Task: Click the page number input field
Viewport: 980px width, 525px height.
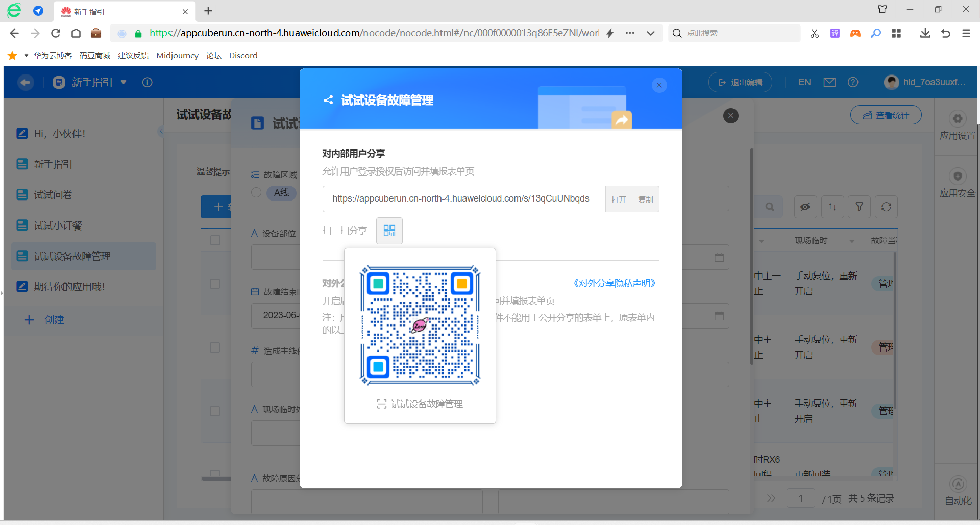Action: pyautogui.click(x=801, y=498)
